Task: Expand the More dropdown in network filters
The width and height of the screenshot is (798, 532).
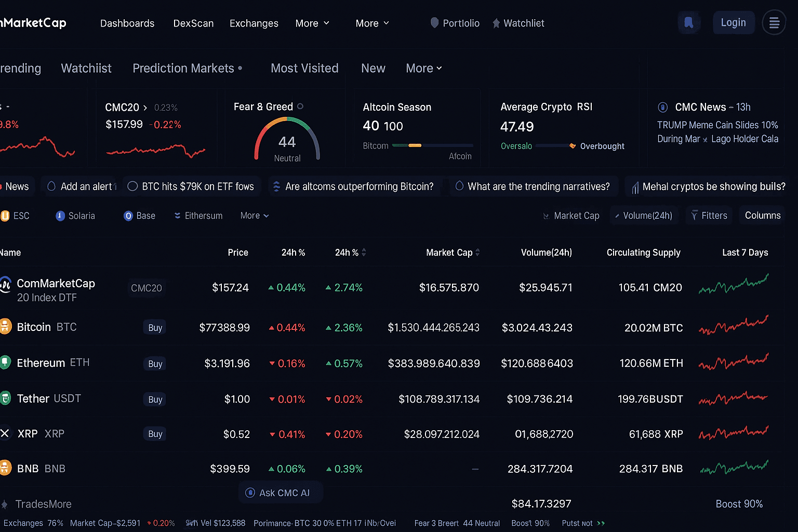Action: tap(255, 216)
